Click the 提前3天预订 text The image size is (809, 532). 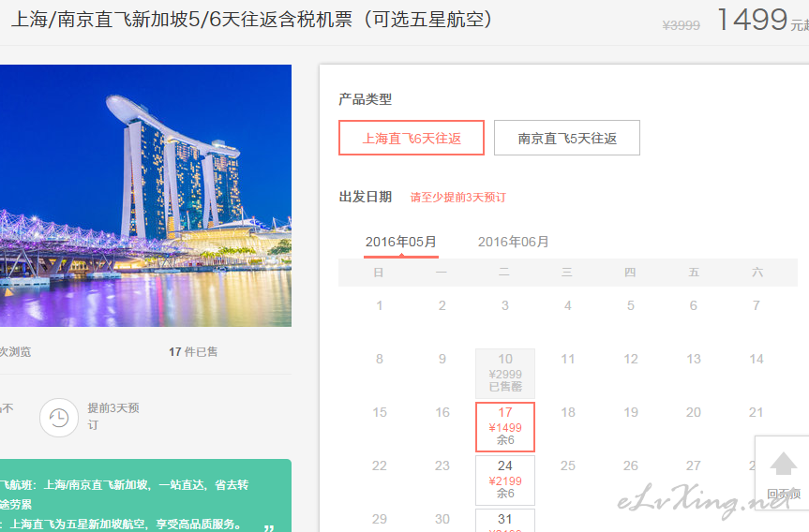pos(113,417)
